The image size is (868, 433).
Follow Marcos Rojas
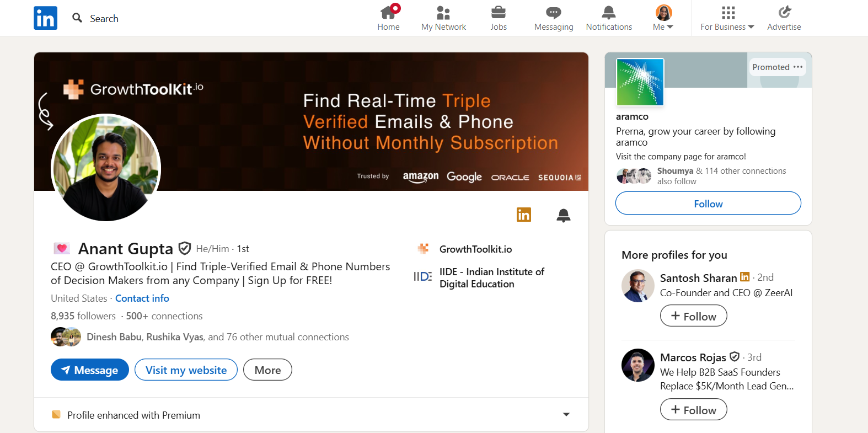point(693,410)
